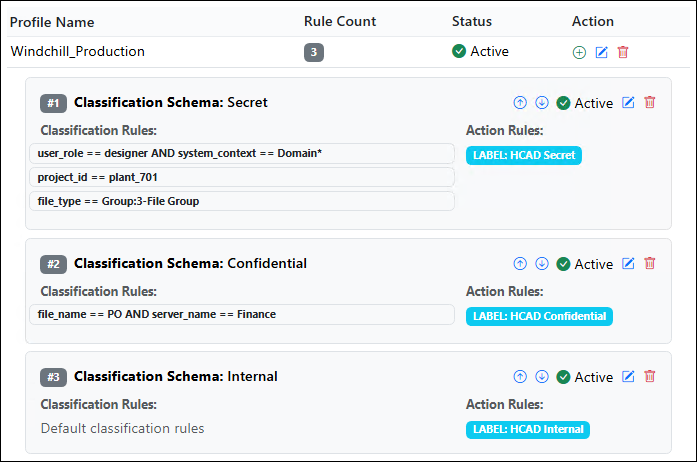The height and width of the screenshot is (462, 697).
Task: Move Confidential schema rule up
Action: (x=520, y=264)
